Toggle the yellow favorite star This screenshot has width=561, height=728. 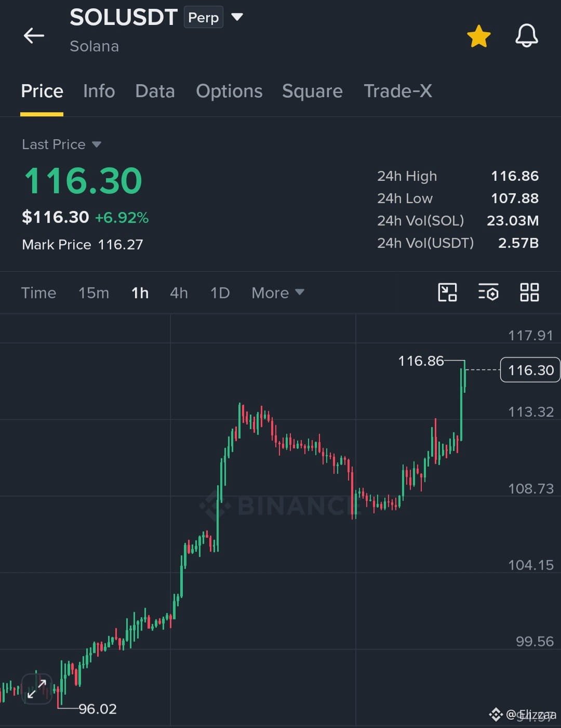coord(478,36)
